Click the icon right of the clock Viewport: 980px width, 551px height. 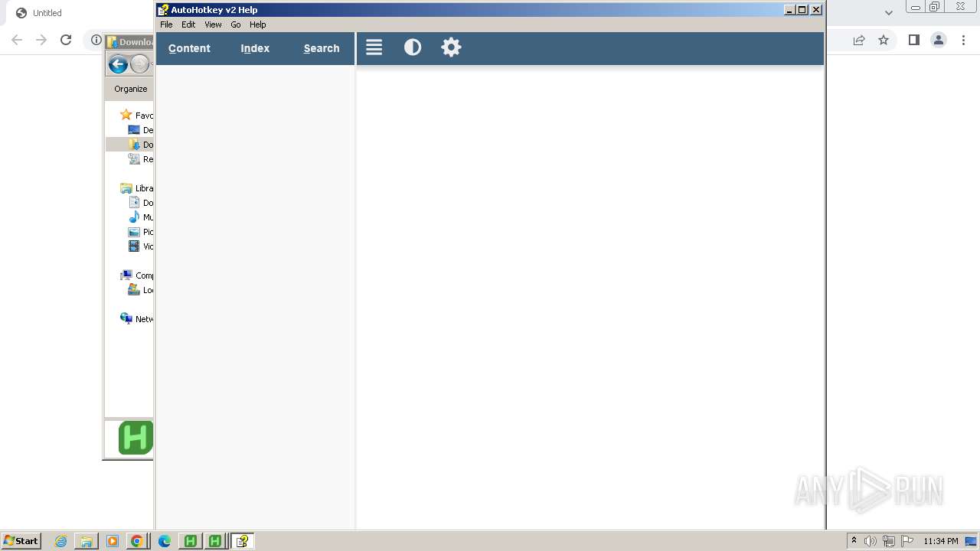pyautogui.click(x=971, y=541)
